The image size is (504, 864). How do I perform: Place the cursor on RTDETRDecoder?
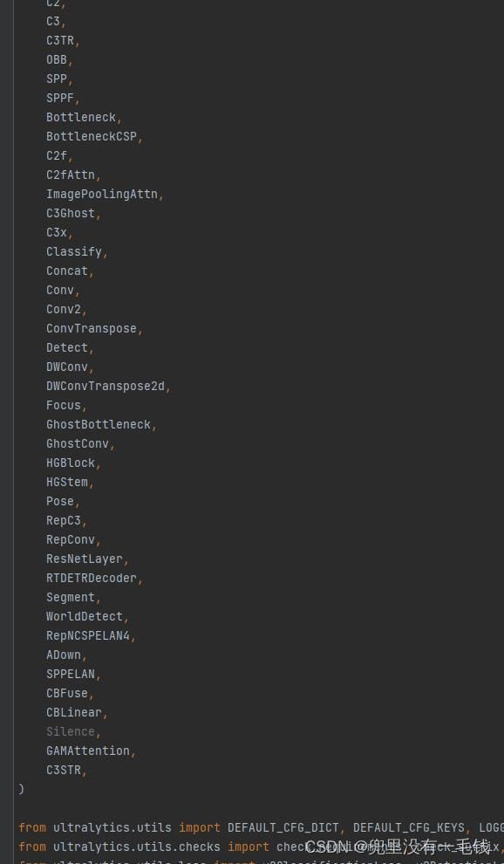pos(92,578)
